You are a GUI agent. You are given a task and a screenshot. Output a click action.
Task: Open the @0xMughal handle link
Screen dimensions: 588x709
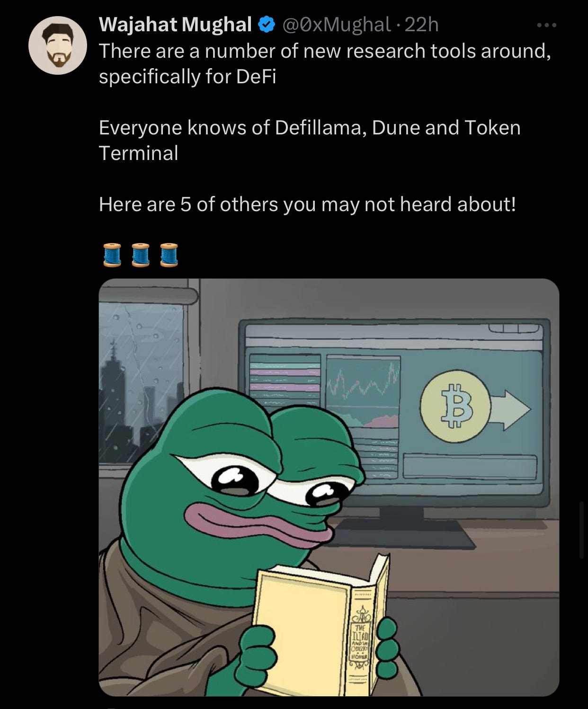tap(337, 24)
